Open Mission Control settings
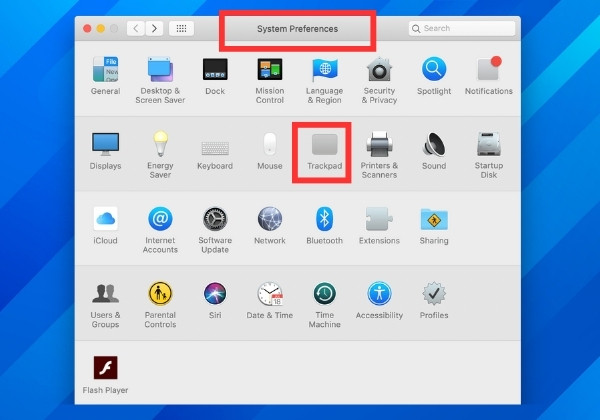This screenshot has width=600, height=420. tap(270, 80)
